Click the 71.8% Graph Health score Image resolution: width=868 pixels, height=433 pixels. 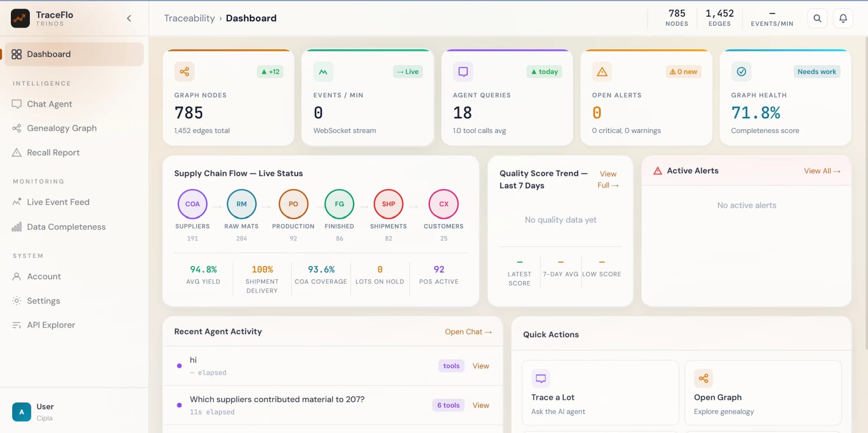[755, 113]
